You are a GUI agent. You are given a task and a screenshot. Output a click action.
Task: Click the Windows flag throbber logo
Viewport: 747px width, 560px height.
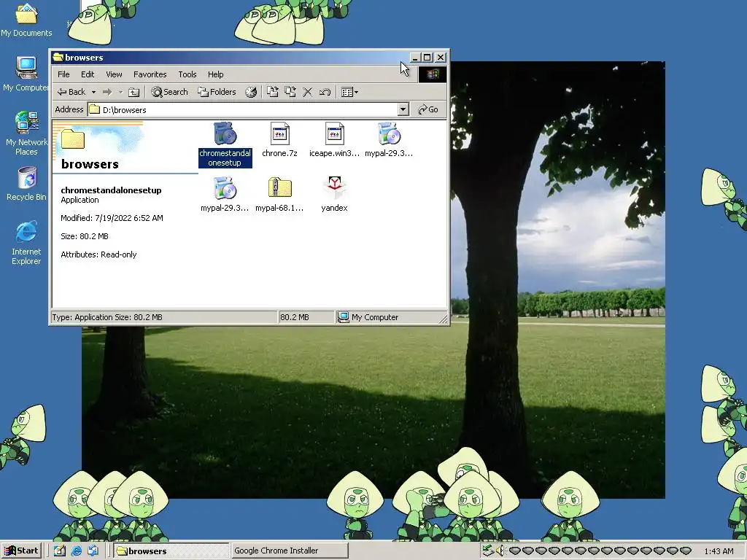(433, 74)
